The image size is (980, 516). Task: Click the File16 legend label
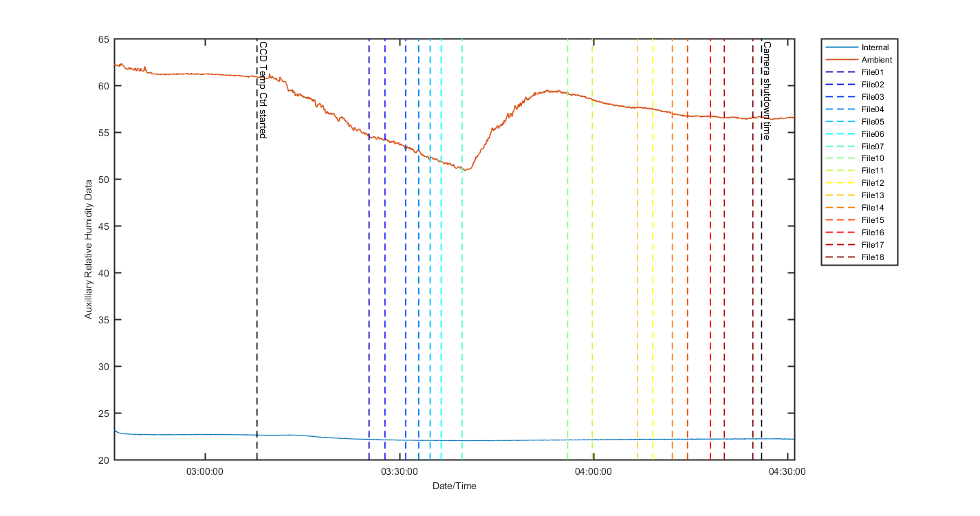pyautogui.click(x=873, y=233)
